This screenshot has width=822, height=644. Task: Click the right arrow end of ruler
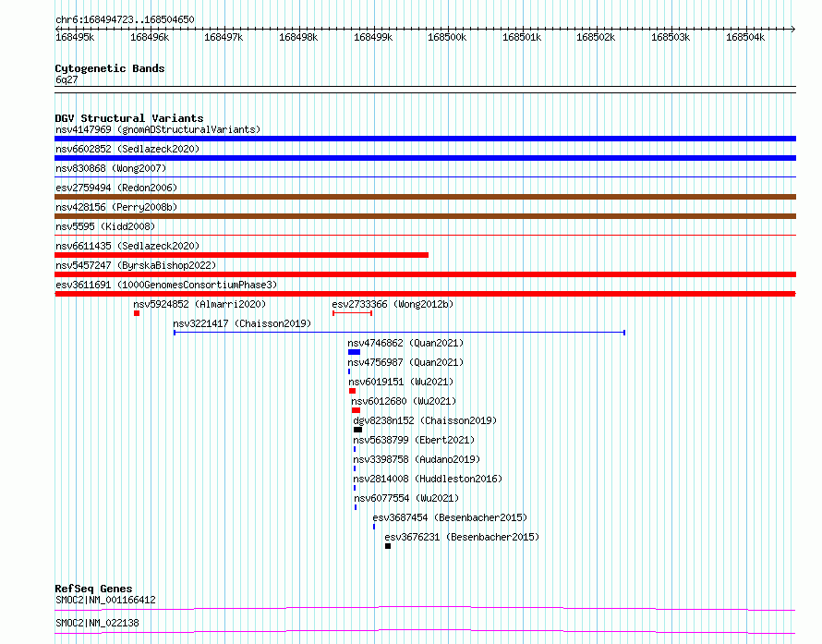click(793, 29)
